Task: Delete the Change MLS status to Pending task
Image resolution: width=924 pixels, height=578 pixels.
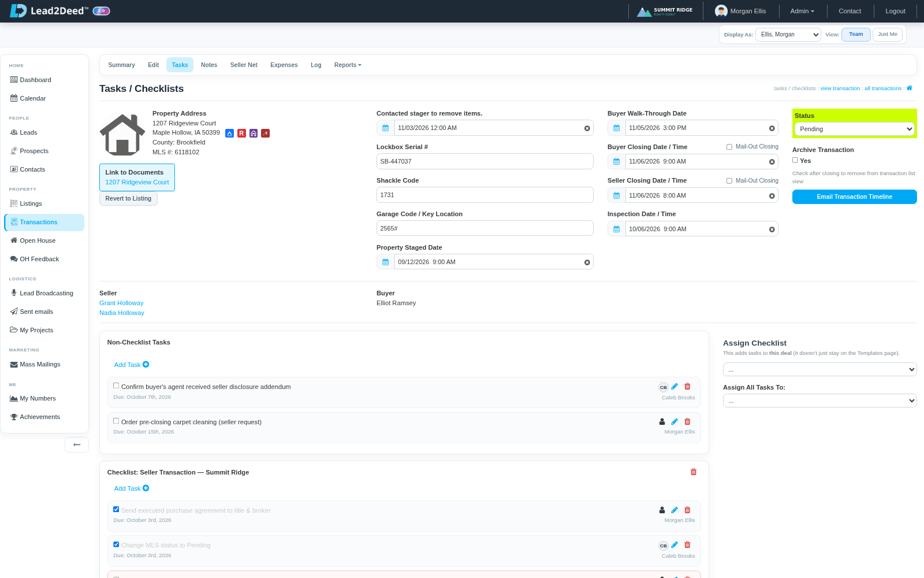Action: [x=687, y=544]
